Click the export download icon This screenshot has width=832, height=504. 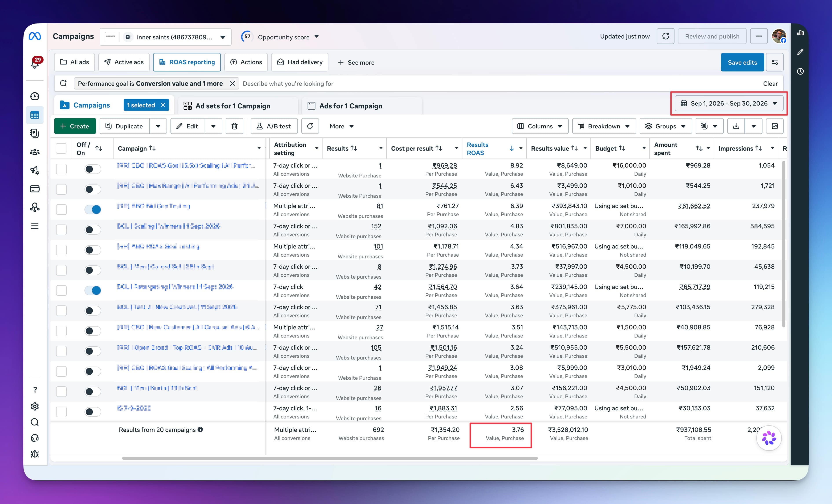coord(736,126)
